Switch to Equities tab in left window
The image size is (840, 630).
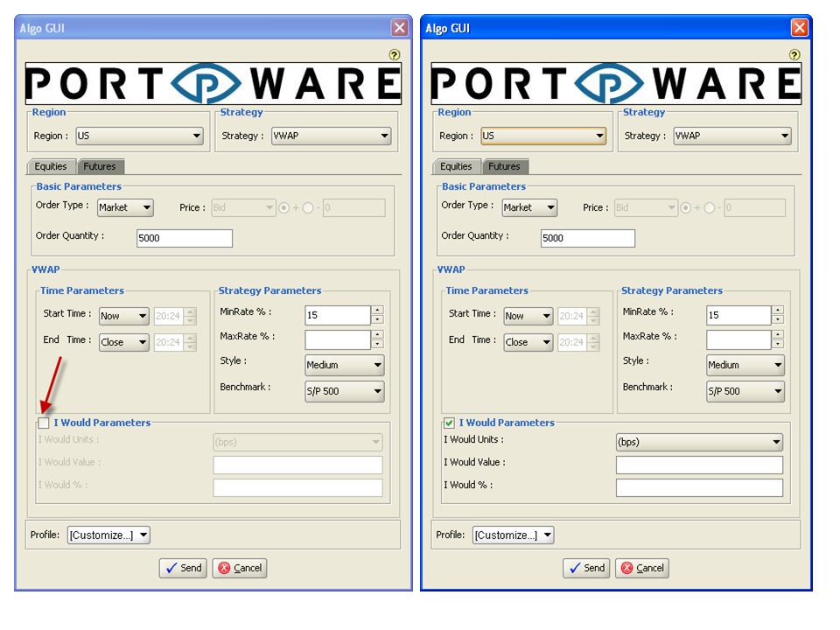point(51,166)
